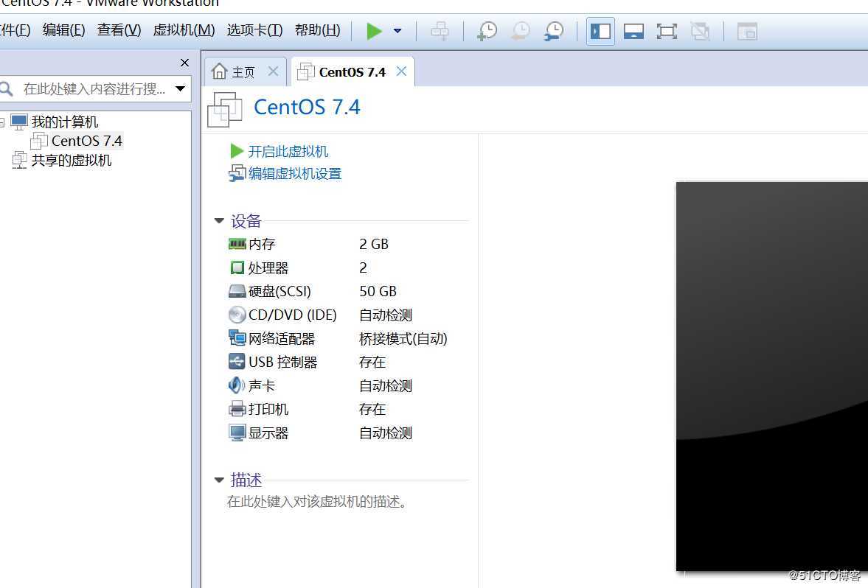
Task: Click the large CentOS 7.4 VM header icon
Action: tap(224, 110)
